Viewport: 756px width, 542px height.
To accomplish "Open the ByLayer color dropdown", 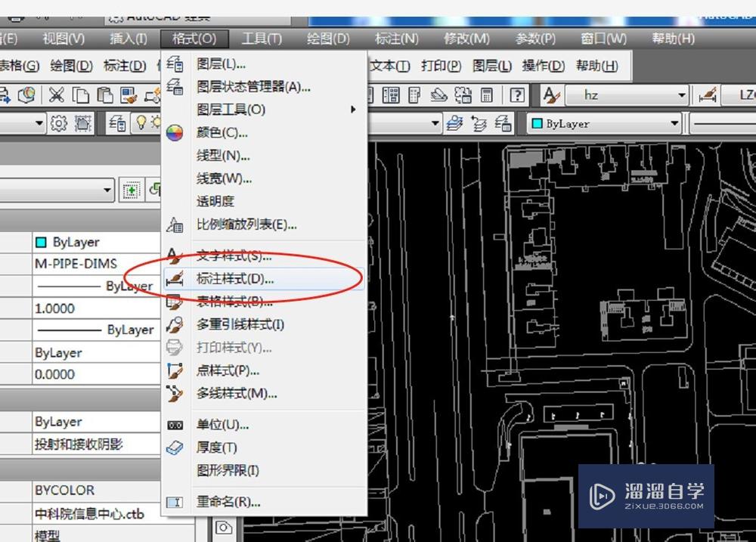I will pos(601,122).
